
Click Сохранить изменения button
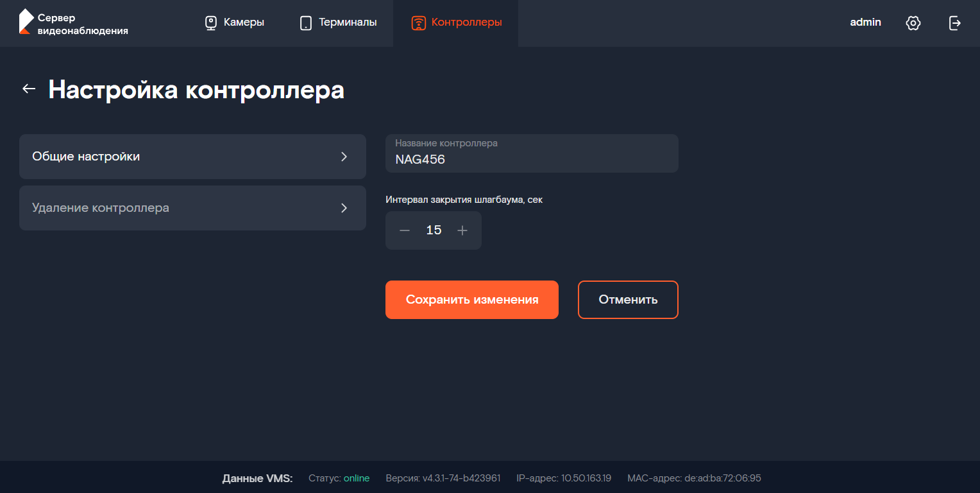tap(472, 300)
